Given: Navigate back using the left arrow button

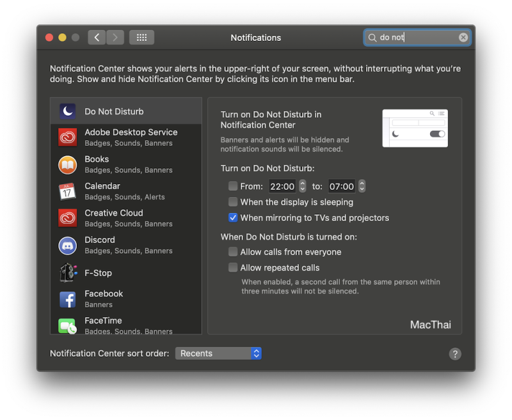Looking at the screenshot, I should (96, 37).
